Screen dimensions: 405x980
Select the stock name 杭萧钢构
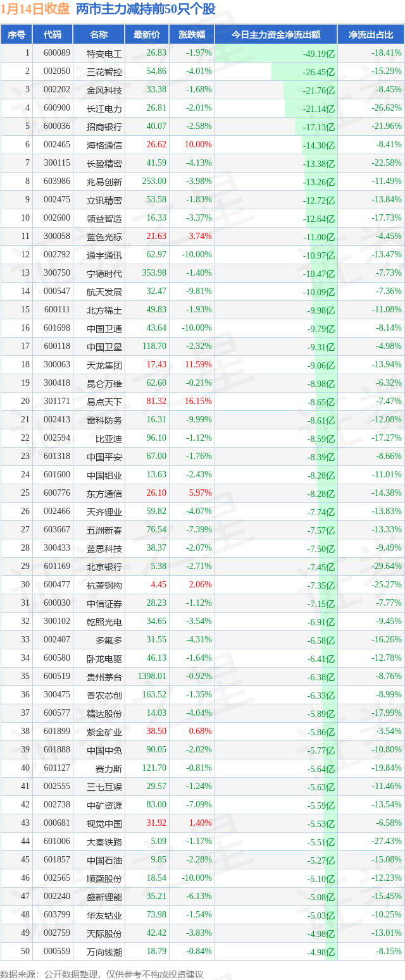click(x=104, y=585)
